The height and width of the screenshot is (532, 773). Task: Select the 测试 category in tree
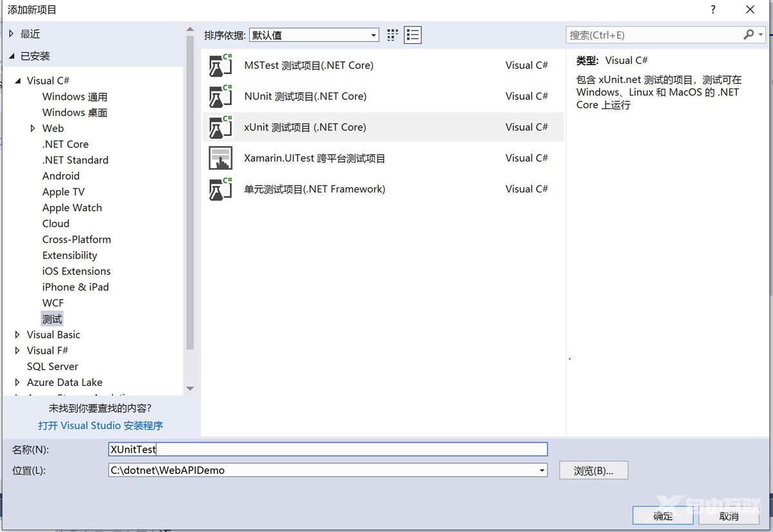point(52,319)
